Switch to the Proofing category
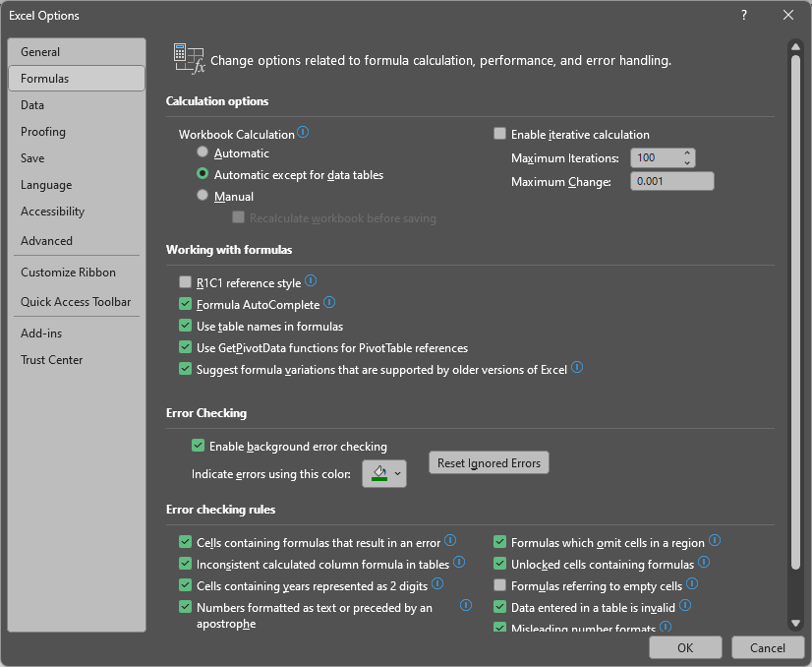 pyautogui.click(x=43, y=131)
